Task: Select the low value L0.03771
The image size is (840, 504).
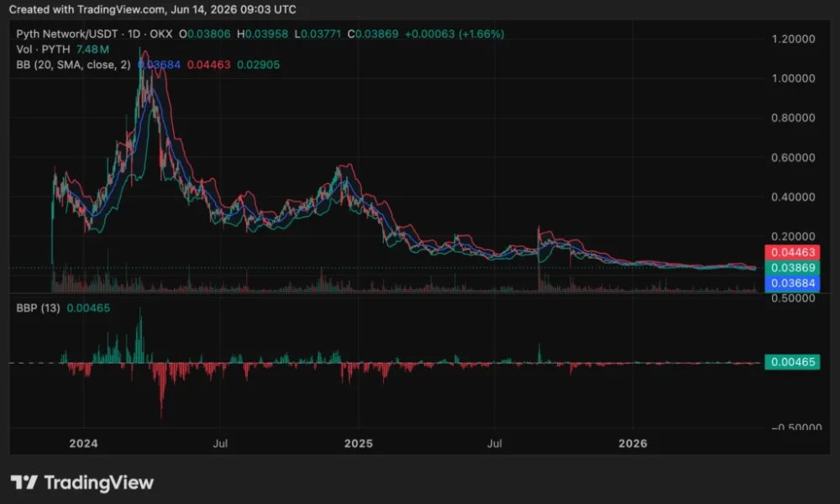Action: coord(318,34)
